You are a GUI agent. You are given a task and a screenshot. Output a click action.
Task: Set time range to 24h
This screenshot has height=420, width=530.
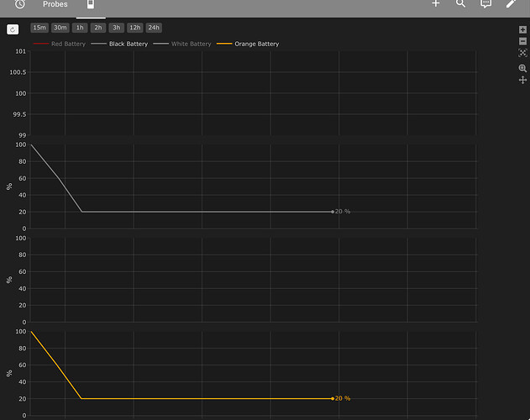pos(154,28)
